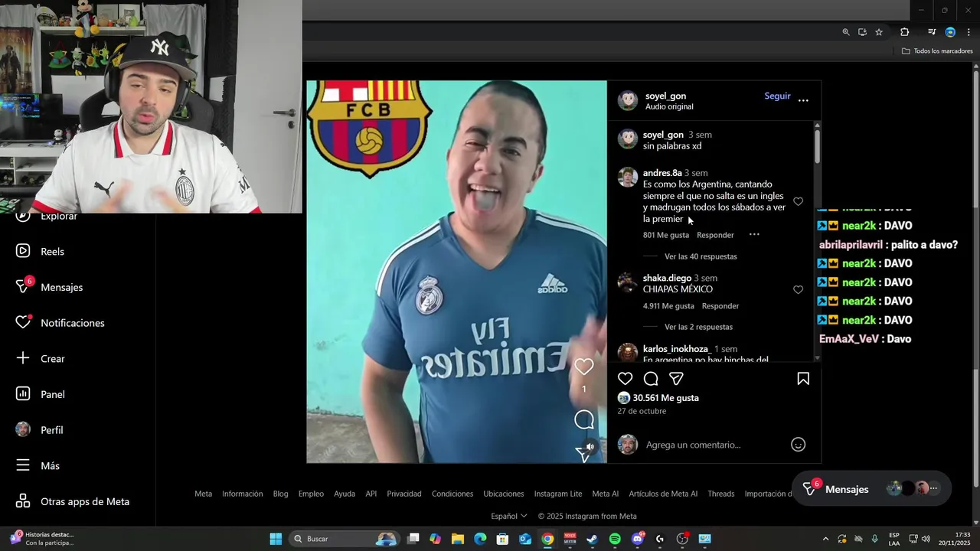The width and height of the screenshot is (980, 551).
Task: Show hidden system tray icons chevron
Action: 825,539
